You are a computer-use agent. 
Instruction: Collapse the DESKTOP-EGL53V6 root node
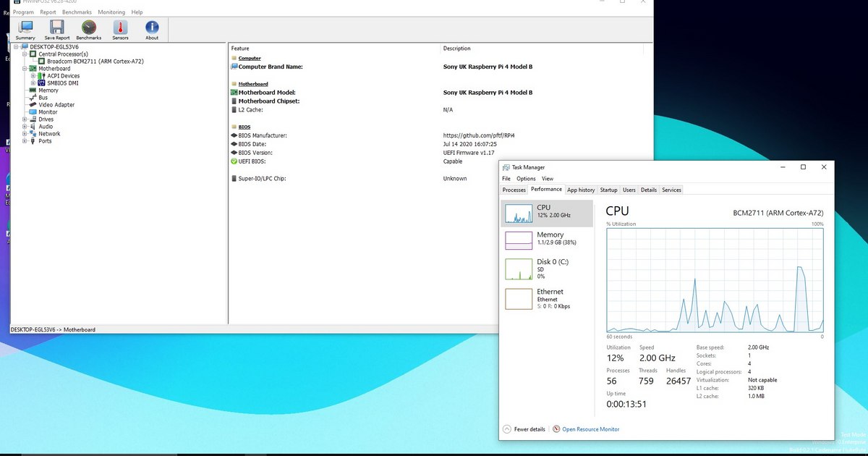pos(17,47)
